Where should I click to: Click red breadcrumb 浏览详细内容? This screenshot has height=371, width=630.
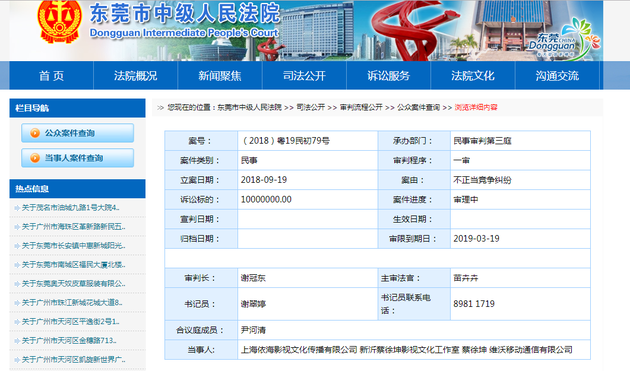[x=476, y=107]
